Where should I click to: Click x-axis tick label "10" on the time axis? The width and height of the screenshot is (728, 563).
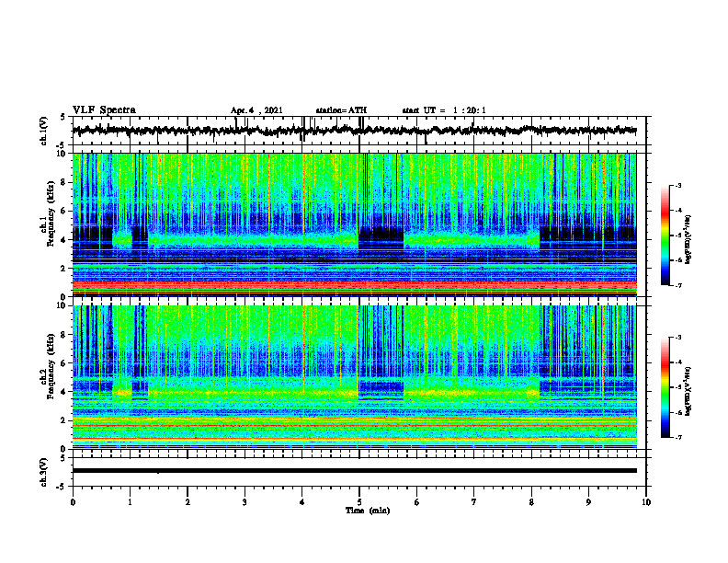pos(646,502)
